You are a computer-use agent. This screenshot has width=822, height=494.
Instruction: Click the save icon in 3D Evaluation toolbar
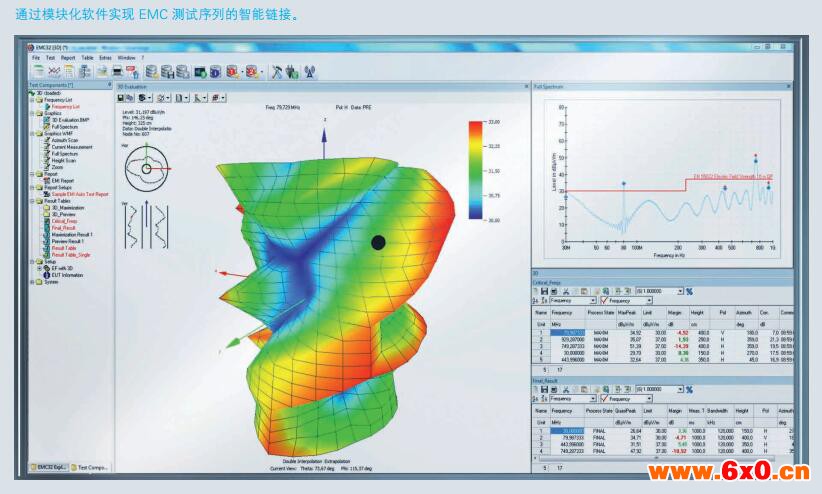click(120, 98)
